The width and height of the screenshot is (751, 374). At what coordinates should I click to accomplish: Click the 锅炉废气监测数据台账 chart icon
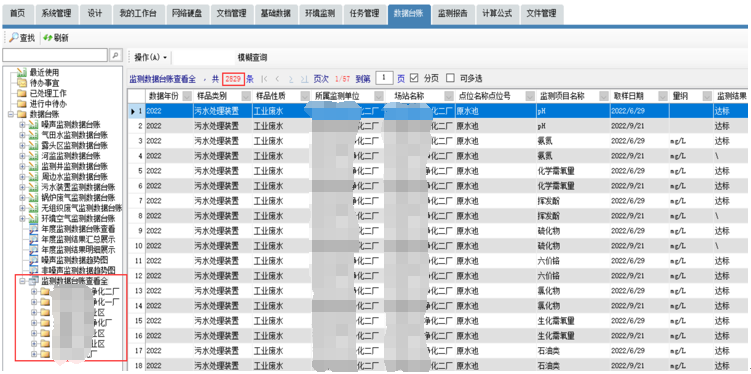click(33, 197)
